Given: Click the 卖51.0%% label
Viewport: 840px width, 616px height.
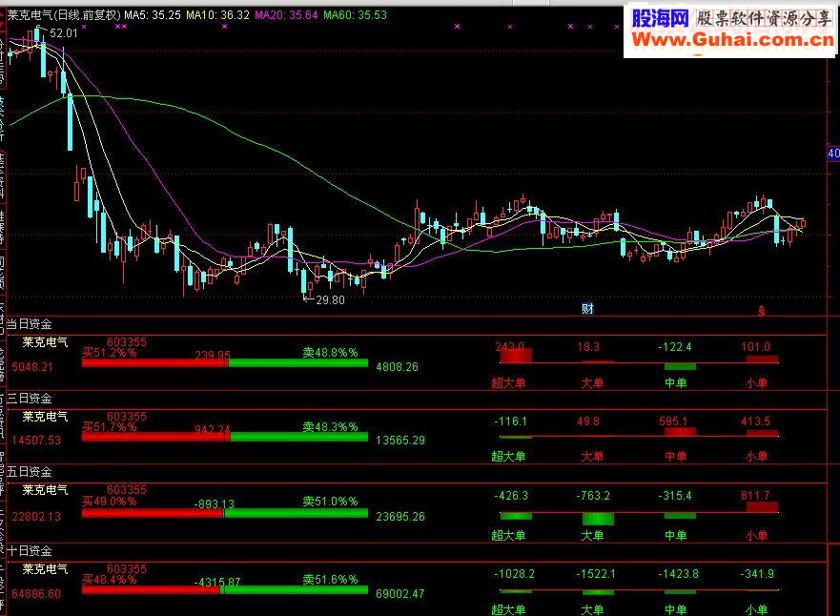Looking at the screenshot, I should 330,502.
